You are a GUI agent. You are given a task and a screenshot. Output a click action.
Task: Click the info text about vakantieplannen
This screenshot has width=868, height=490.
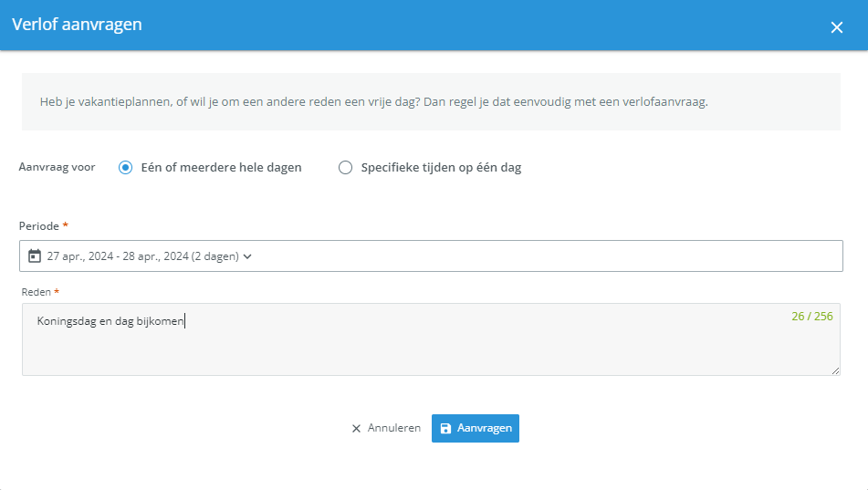point(373,102)
